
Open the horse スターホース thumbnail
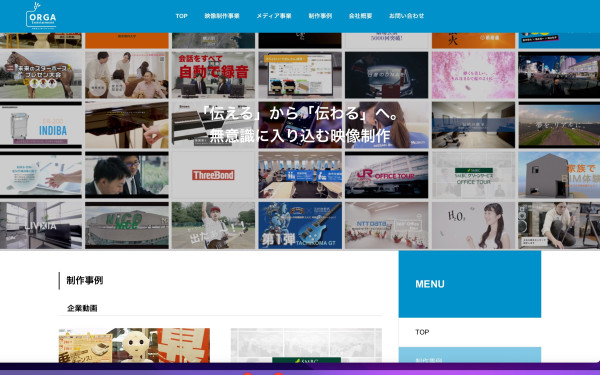41,75
